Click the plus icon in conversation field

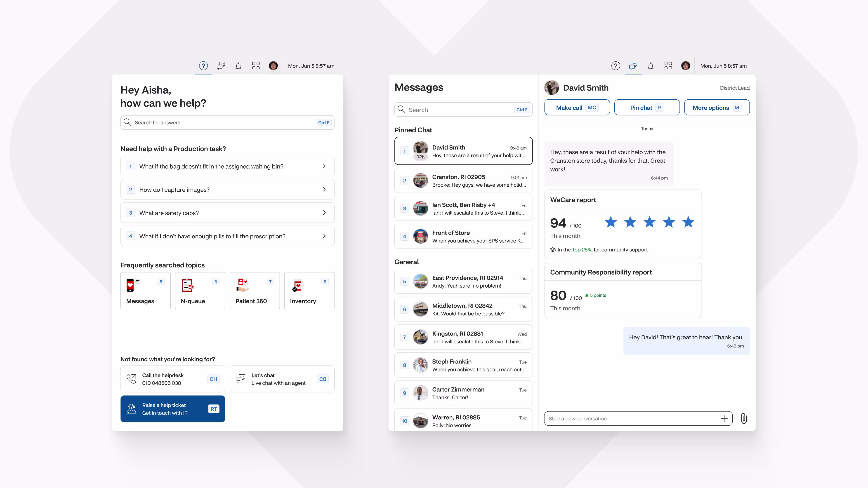coord(724,418)
